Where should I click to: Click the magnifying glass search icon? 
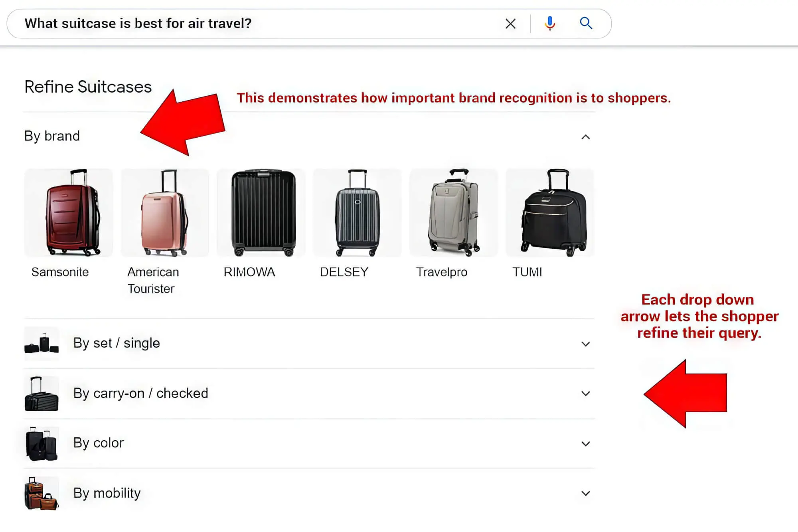click(586, 24)
